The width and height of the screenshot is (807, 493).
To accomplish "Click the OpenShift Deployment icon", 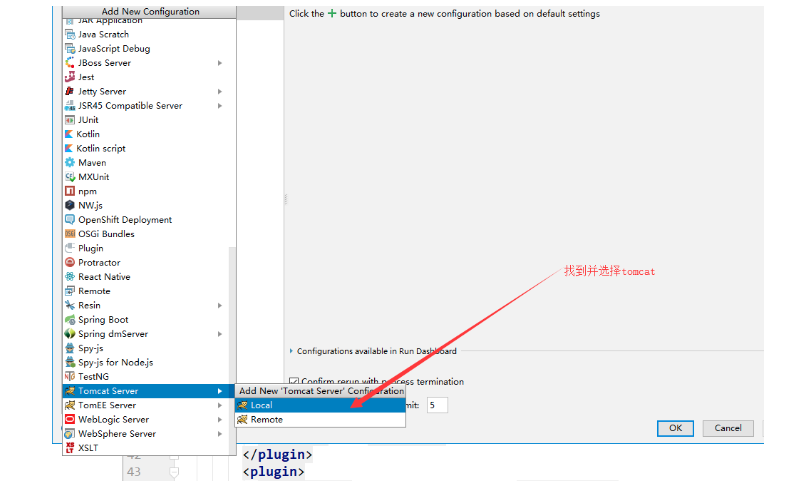I will point(70,220).
